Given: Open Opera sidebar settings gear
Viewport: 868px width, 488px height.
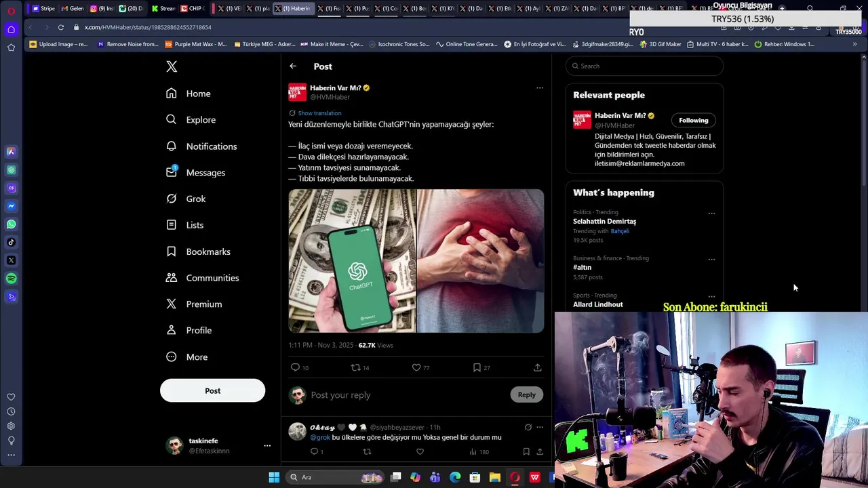Looking at the screenshot, I should click(x=11, y=426).
